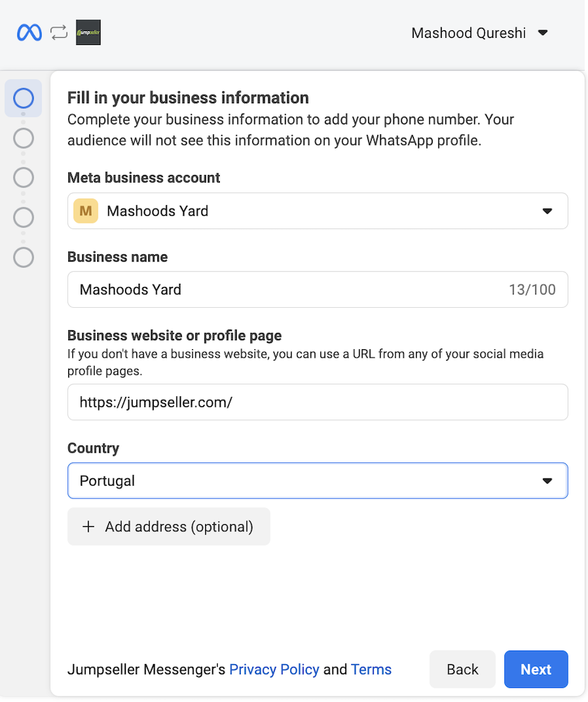
Task: Click the yellow M business avatar icon
Action: click(x=86, y=211)
